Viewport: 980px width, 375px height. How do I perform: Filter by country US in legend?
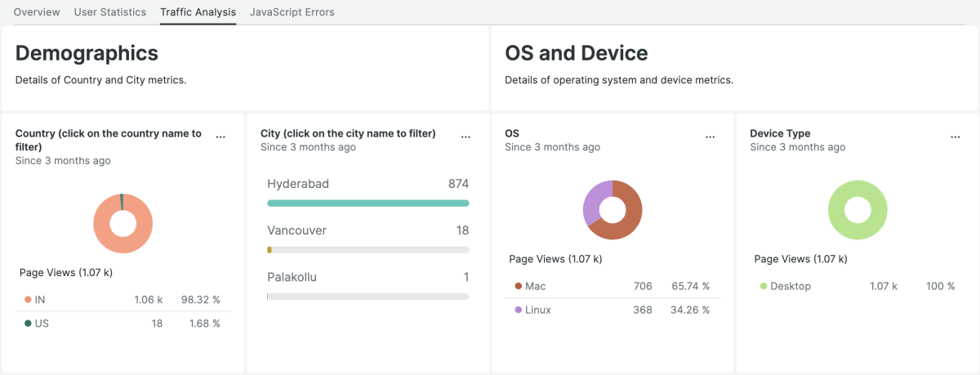41,324
